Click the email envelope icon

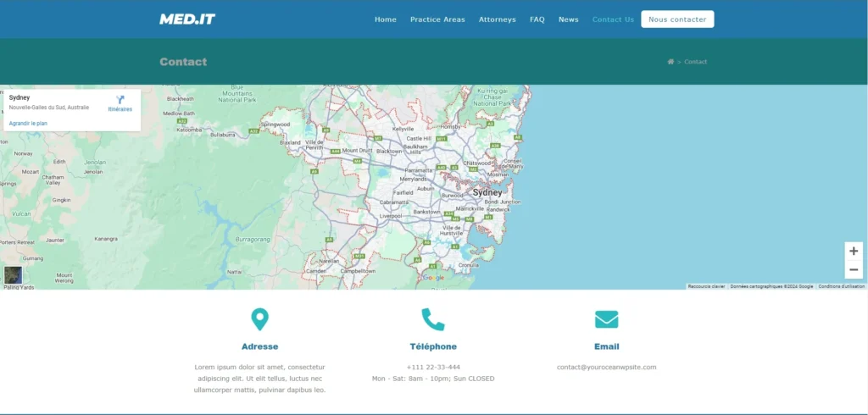coord(607,319)
